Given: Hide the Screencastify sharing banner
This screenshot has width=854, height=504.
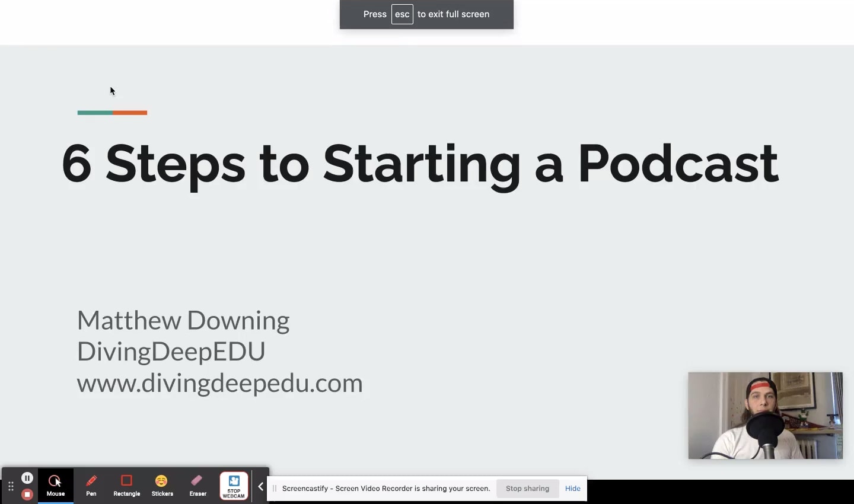Looking at the screenshot, I should click(572, 488).
